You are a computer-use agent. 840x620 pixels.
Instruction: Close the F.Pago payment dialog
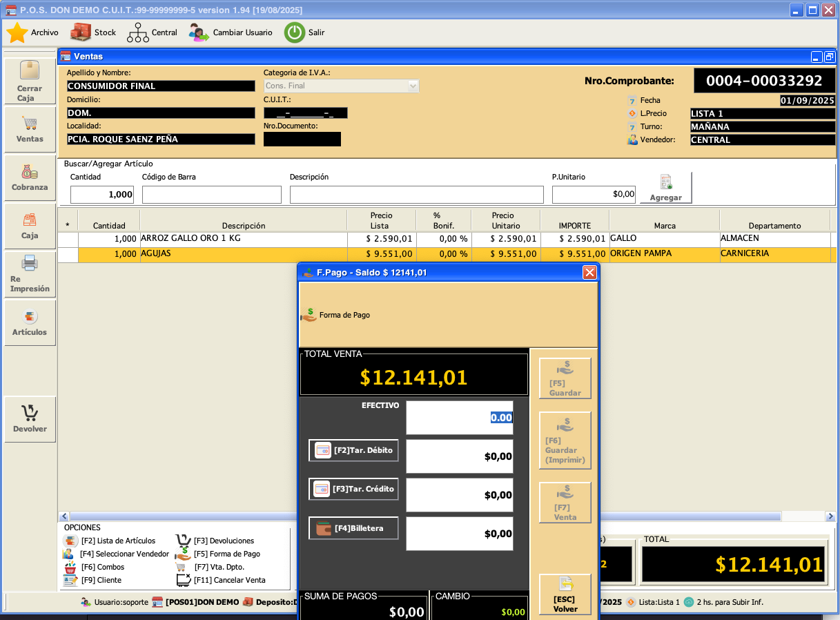(x=589, y=273)
